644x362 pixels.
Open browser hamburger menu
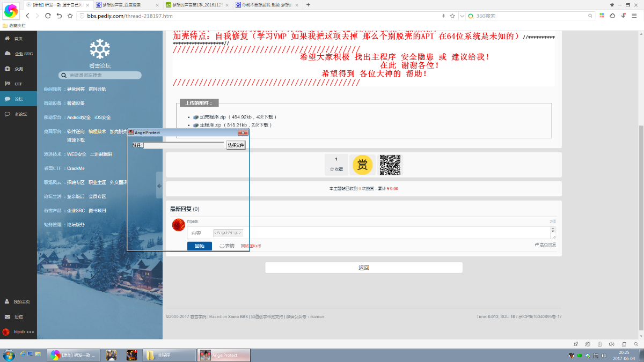pyautogui.click(x=634, y=16)
